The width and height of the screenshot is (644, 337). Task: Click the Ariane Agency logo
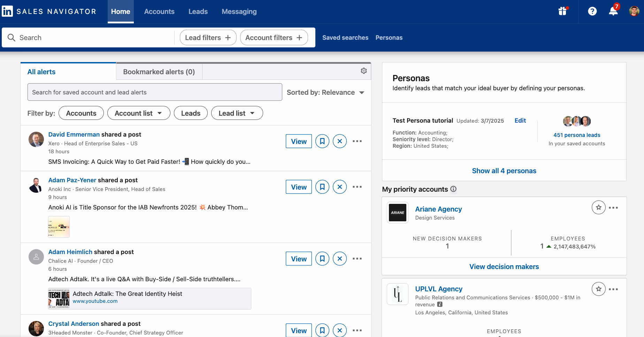pyautogui.click(x=398, y=213)
